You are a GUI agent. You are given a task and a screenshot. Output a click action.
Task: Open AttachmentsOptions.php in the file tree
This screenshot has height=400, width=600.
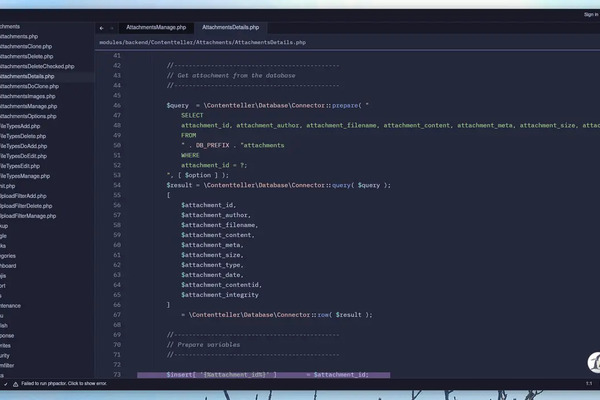[28, 116]
